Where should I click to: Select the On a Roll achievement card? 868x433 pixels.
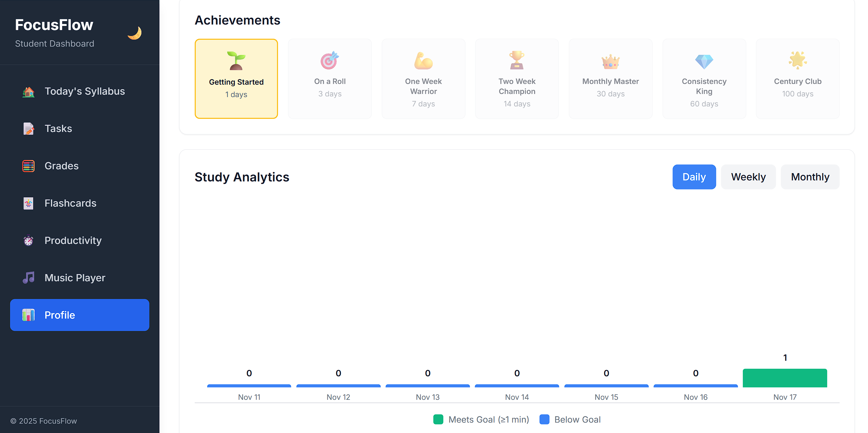[330, 79]
